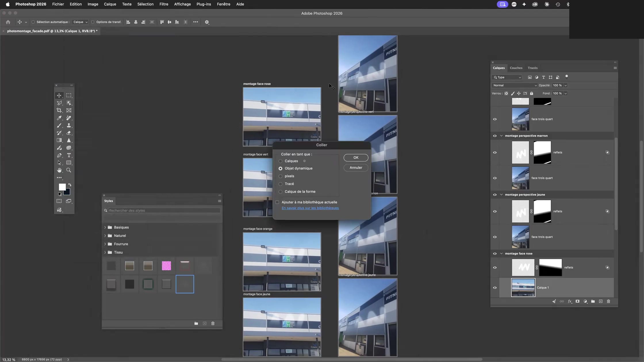Select the Objet dynamique radio option
Image resolution: width=644 pixels, height=362 pixels.
pos(280,168)
